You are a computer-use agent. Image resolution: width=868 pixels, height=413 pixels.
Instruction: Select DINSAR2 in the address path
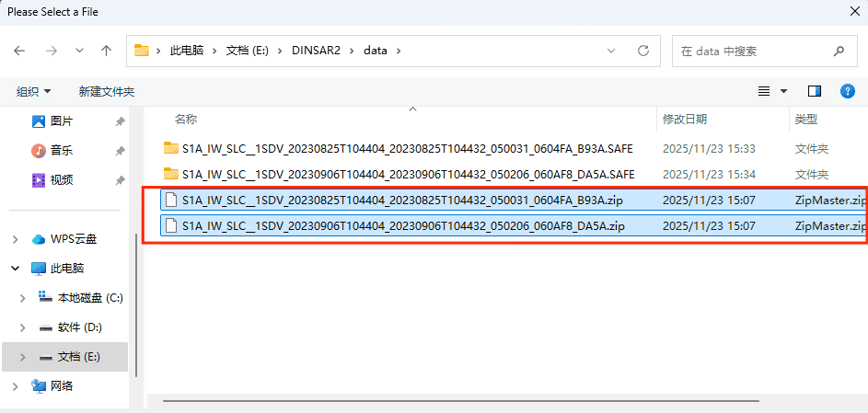316,51
